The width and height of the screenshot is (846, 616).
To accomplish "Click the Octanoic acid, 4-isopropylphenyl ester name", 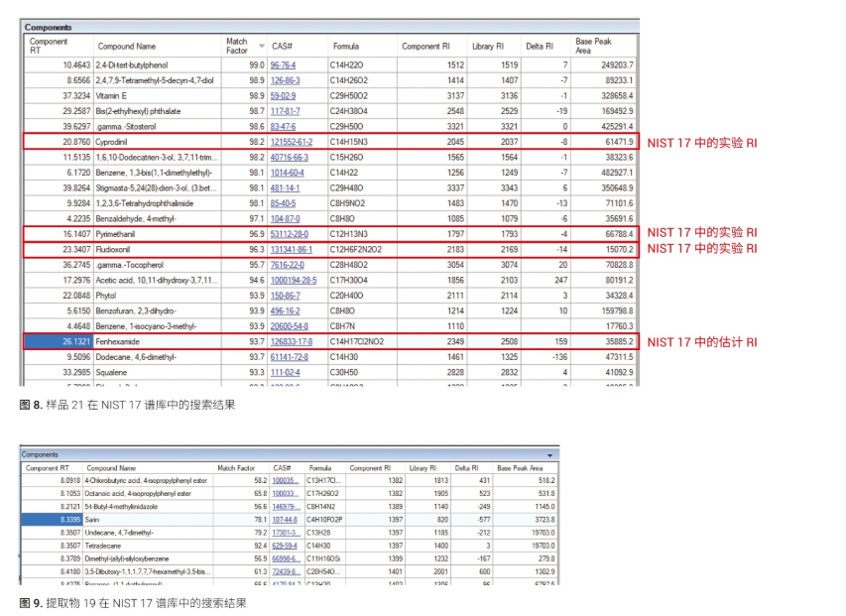I will click(138, 494).
